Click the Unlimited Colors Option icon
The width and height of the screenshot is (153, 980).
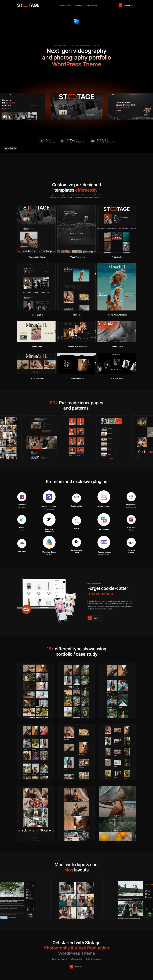[x=49, y=542]
